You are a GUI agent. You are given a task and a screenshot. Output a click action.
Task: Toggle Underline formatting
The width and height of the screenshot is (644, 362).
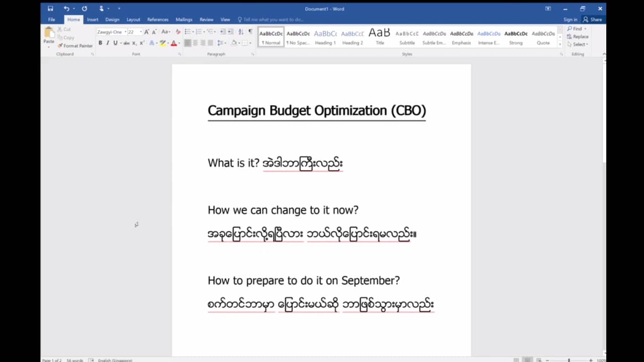[115, 43]
